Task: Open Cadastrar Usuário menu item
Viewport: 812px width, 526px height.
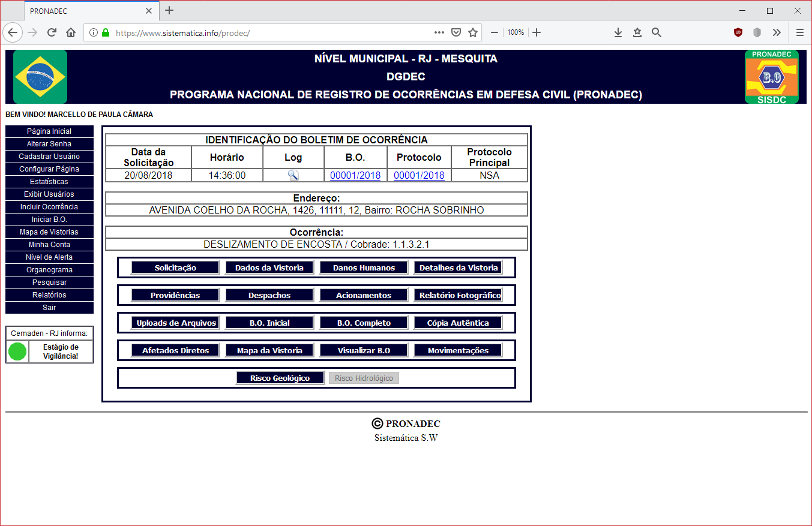Action: coord(49,157)
